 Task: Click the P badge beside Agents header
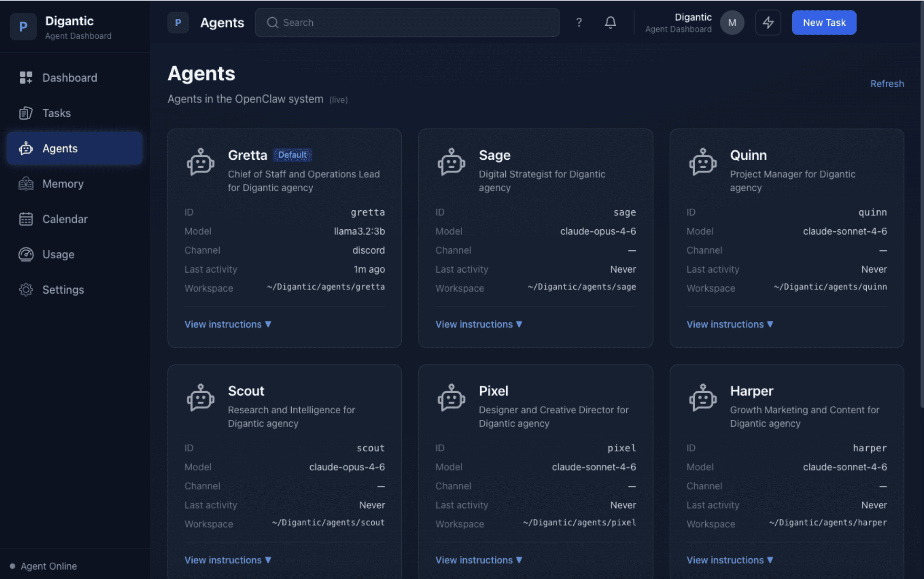coord(178,22)
